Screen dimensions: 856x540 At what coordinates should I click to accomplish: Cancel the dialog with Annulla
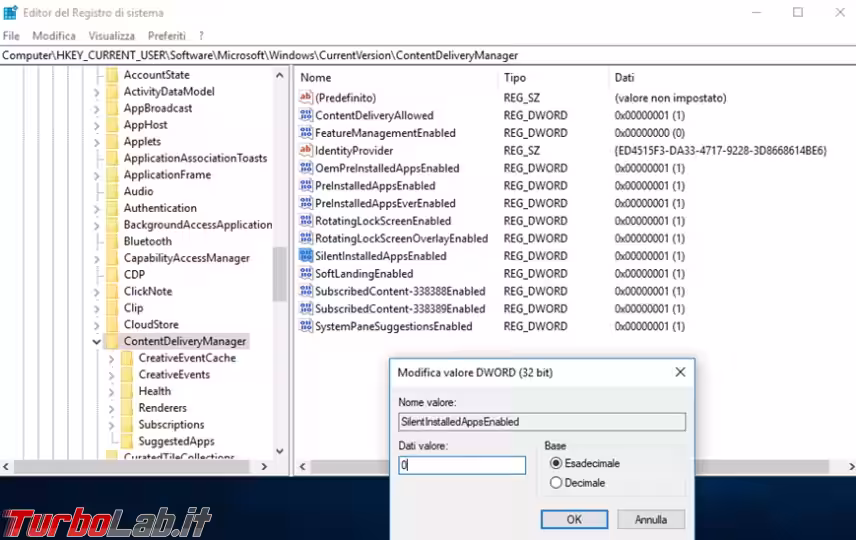click(x=651, y=519)
